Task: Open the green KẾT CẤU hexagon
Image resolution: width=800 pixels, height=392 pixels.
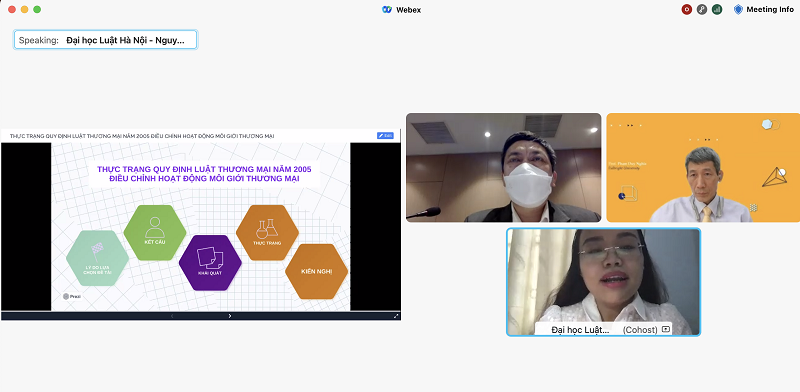Action: point(155,232)
